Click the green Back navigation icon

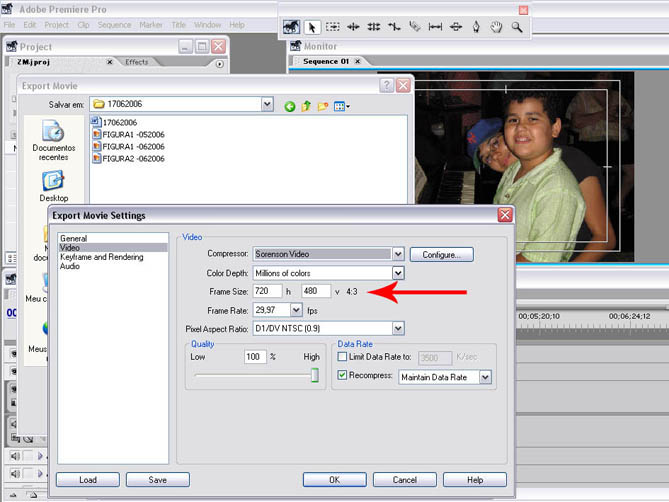coord(290,105)
